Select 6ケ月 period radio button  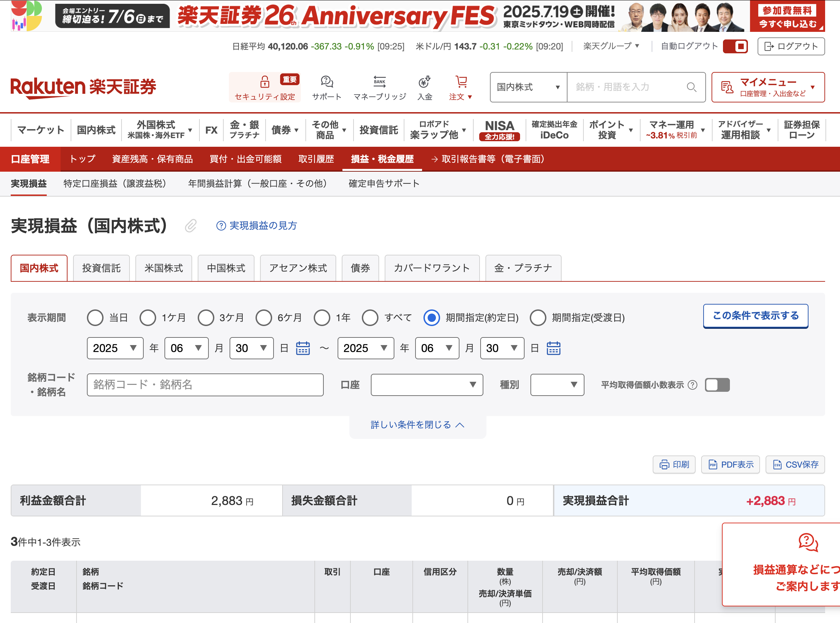click(x=263, y=317)
